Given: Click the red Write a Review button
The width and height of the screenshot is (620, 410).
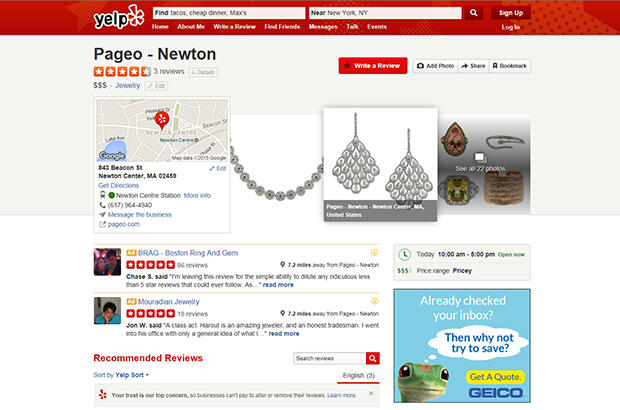Looking at the screenshot, I should [x=373, y=66].
